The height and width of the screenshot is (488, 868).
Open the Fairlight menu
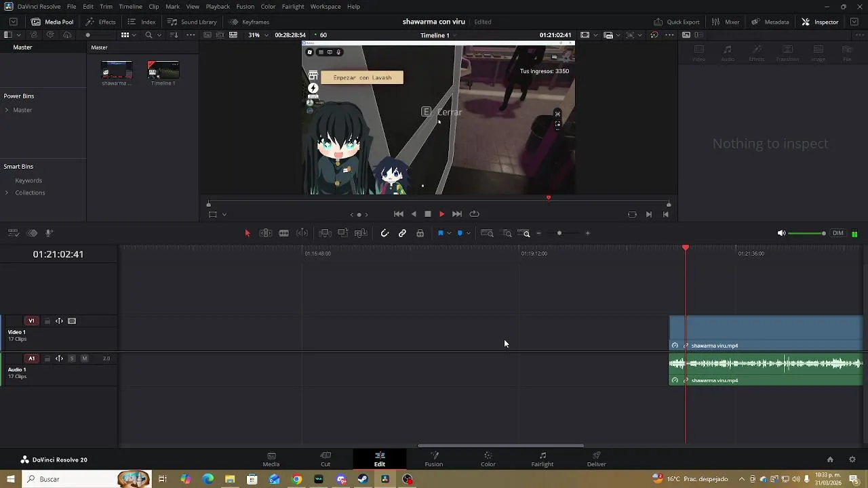click(293, 6)
